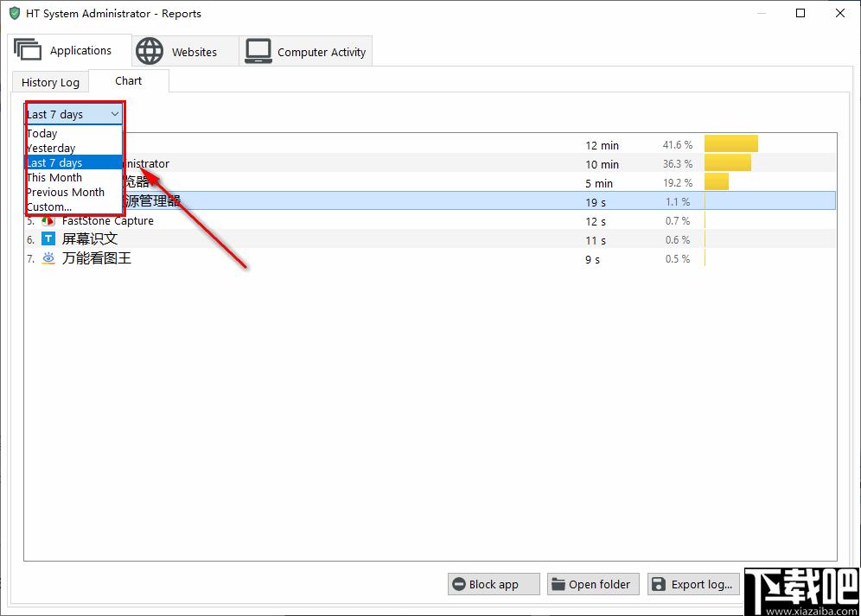This screenshot has height=616, width=861.
Task: Select the FastStone Capture row name
Action: click(107, 220)
